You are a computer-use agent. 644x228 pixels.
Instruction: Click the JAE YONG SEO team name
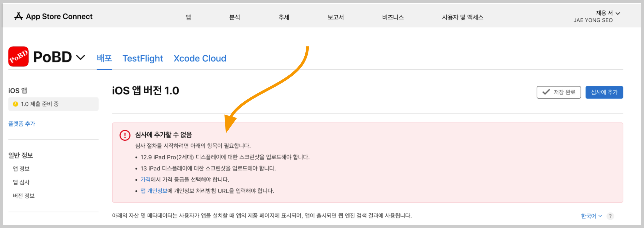pyautogui.click(x=593, y=20)
